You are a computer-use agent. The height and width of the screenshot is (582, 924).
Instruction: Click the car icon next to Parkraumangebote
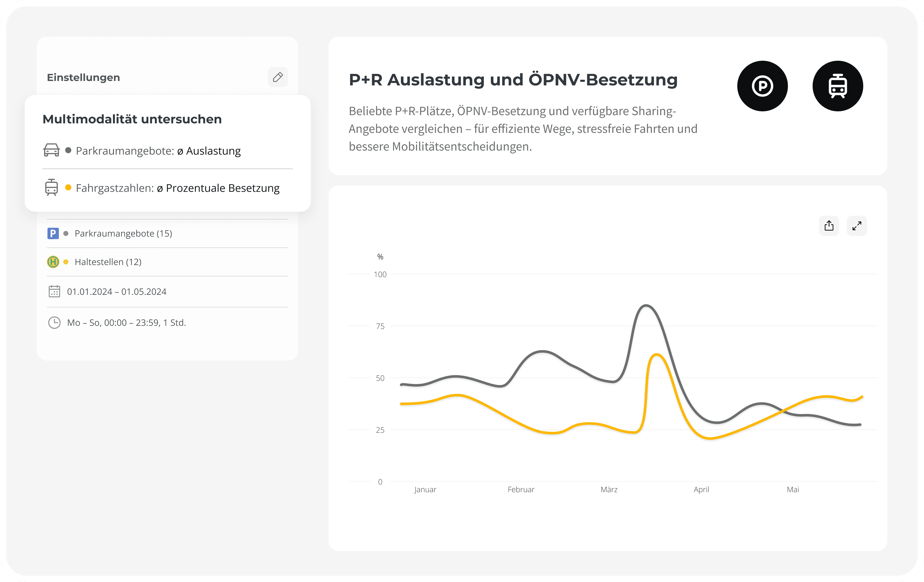coord(51,150)
